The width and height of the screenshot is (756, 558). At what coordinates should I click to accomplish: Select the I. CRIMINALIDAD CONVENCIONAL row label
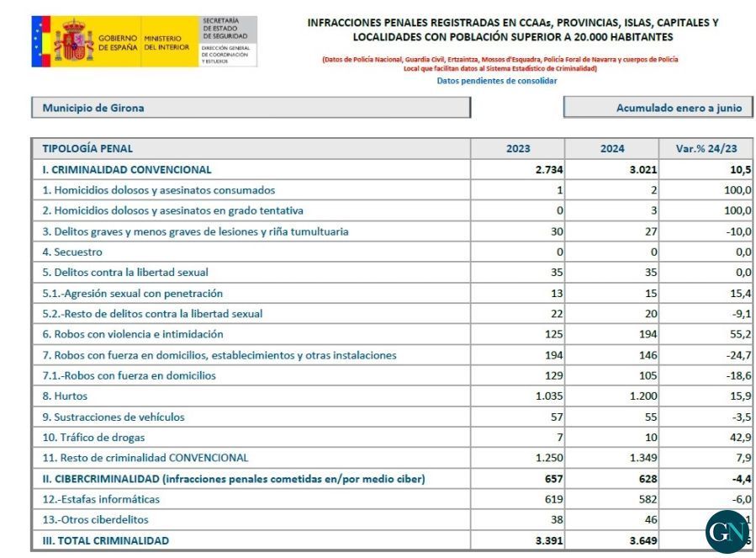127,170
